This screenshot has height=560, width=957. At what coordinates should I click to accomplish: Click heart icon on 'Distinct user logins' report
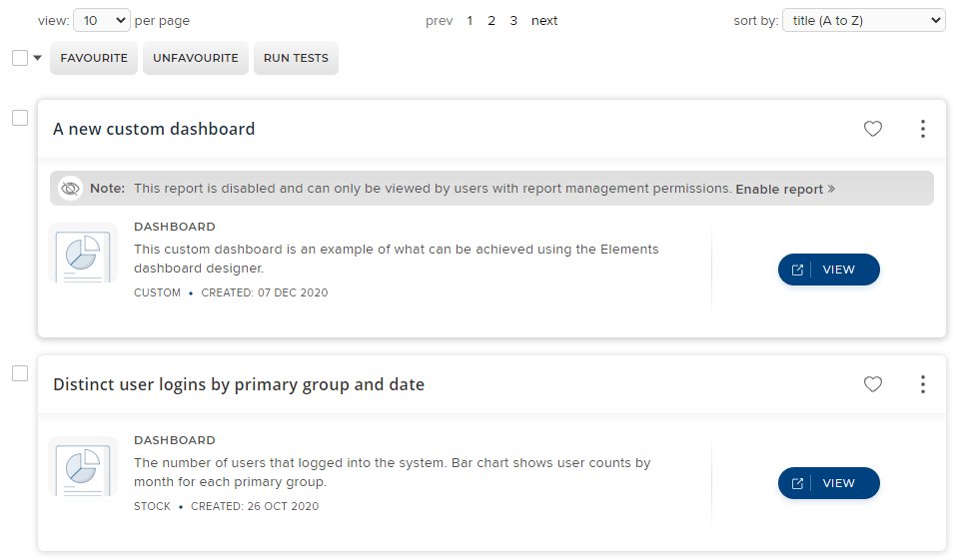(x=873, y=384)
